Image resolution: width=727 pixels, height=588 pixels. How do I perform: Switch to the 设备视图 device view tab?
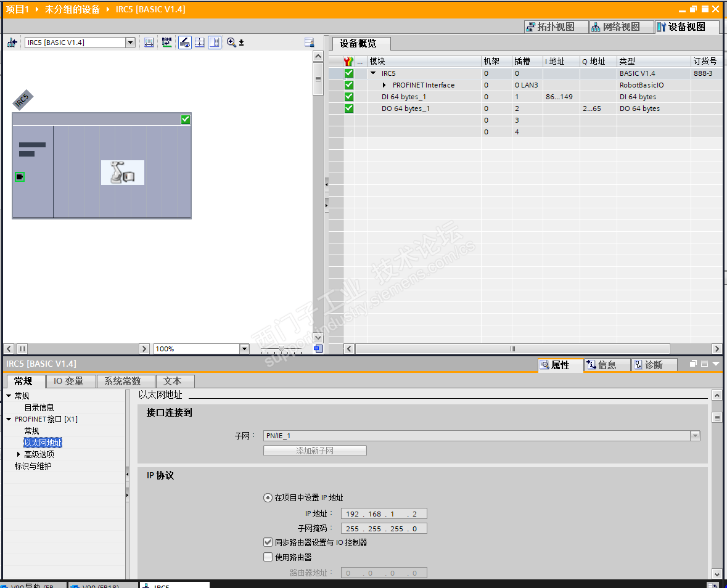point(686,27)
